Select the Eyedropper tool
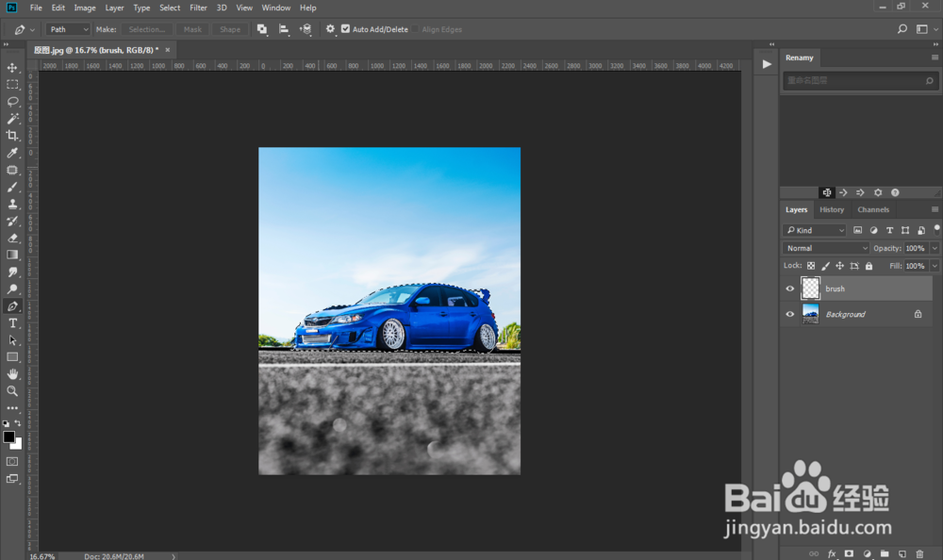The width and height of the screenshot is (943, 560). point(12,153)
